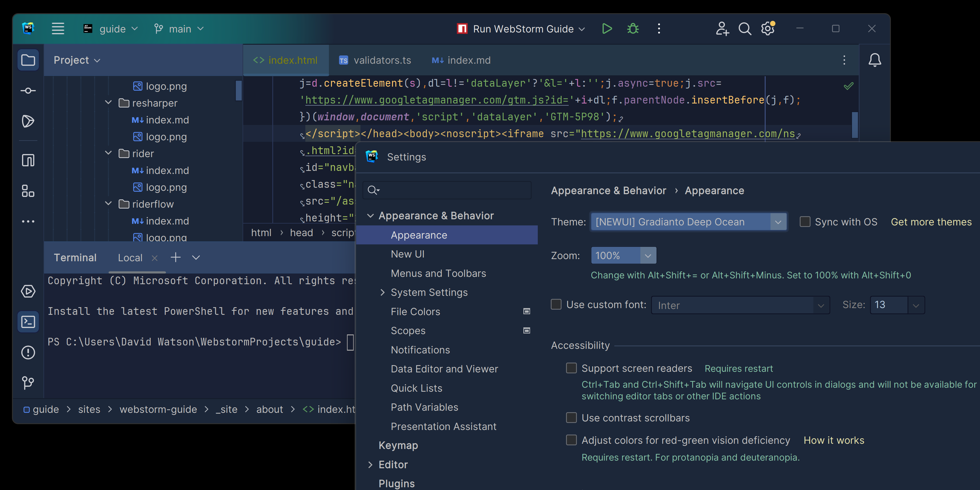Select logo.png under rider folder
Image resolution: width=980 pixels, height=490 pixels.
(x=166, y=187)
